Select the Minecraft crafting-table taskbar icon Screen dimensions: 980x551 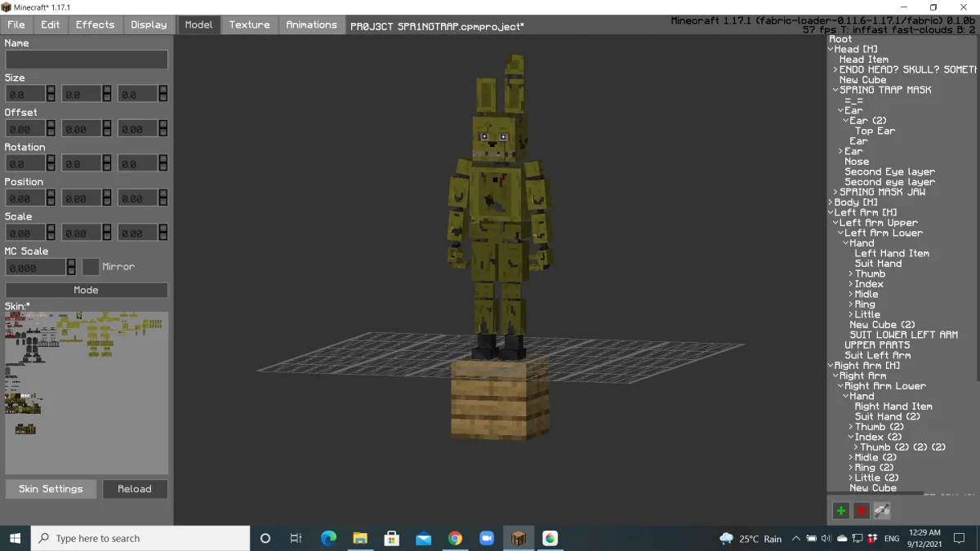click(x=519, y=538)
